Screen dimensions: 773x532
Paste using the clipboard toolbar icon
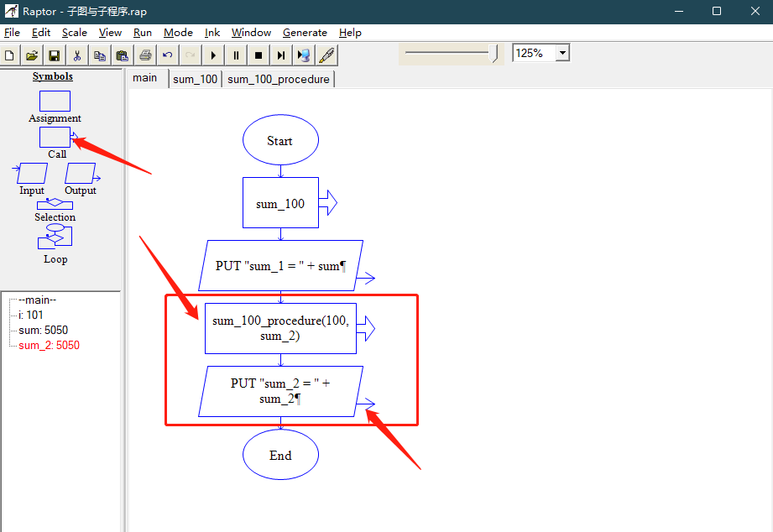coord(123,55)
